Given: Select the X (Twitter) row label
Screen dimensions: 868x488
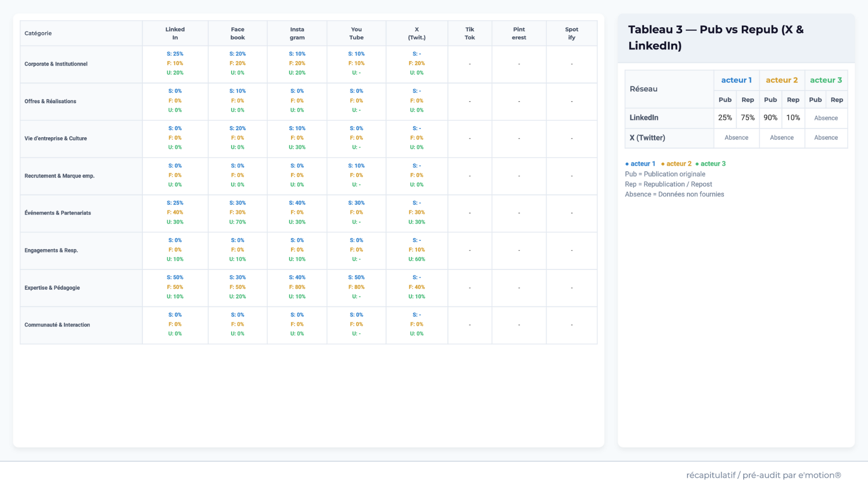Looking at the screenshot, I should [647, 138].
